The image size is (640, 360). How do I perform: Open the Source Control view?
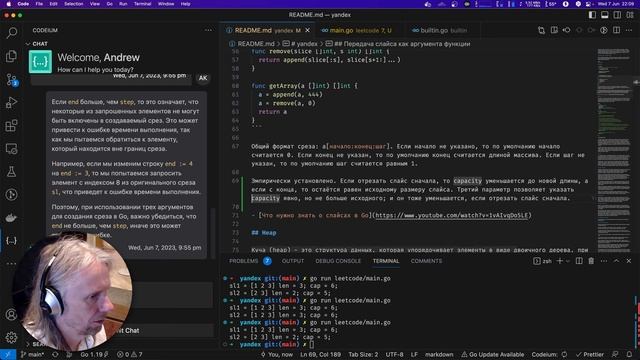coord(11,79)
